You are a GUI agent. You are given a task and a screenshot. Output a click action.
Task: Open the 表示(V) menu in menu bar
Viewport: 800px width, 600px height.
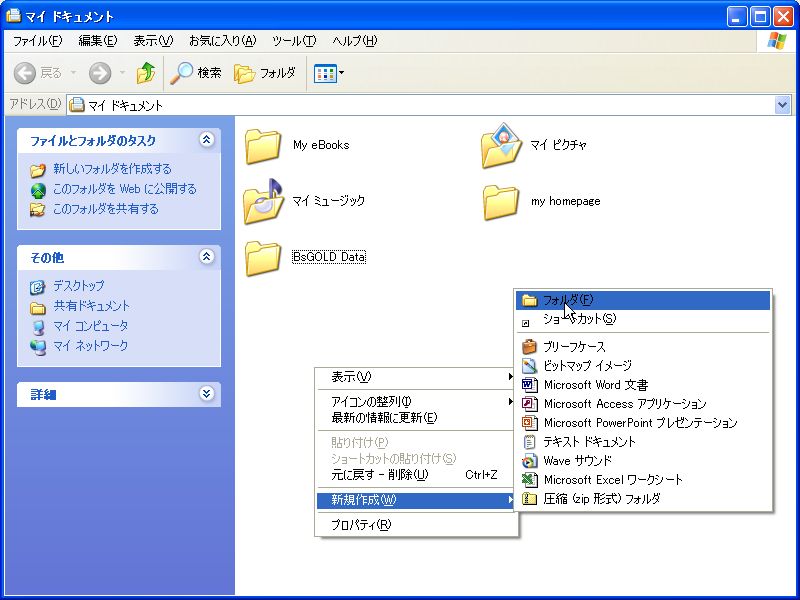pos(153,41)
